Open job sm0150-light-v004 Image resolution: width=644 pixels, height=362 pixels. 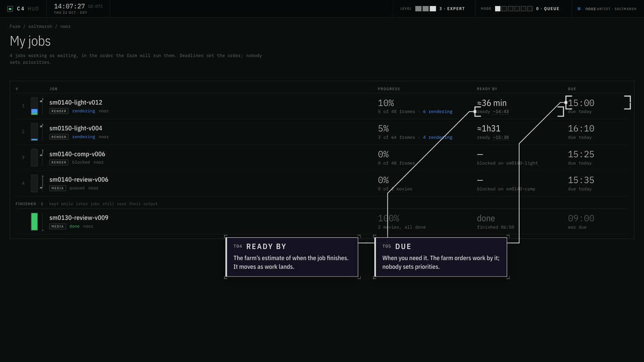click(x=76, y=128)
